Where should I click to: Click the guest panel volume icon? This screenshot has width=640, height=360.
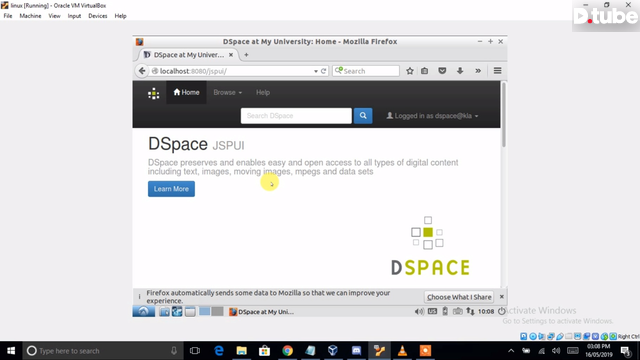[x=419, y=311]
